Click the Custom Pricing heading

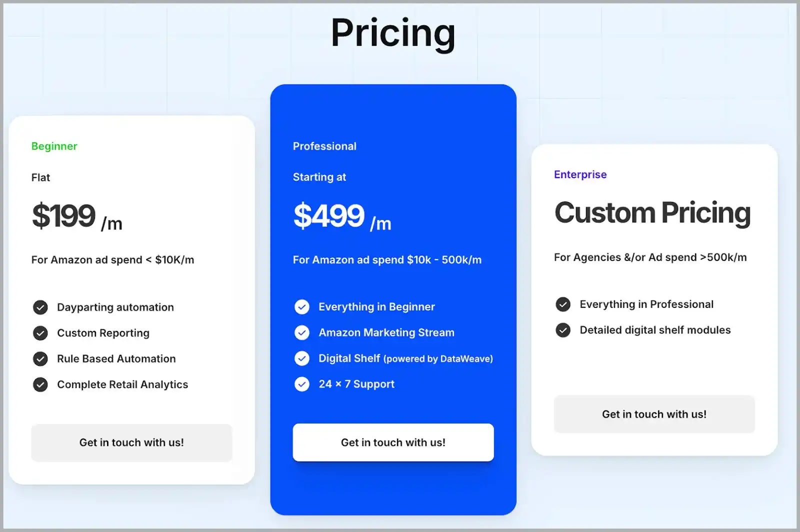tap(652, 212)
